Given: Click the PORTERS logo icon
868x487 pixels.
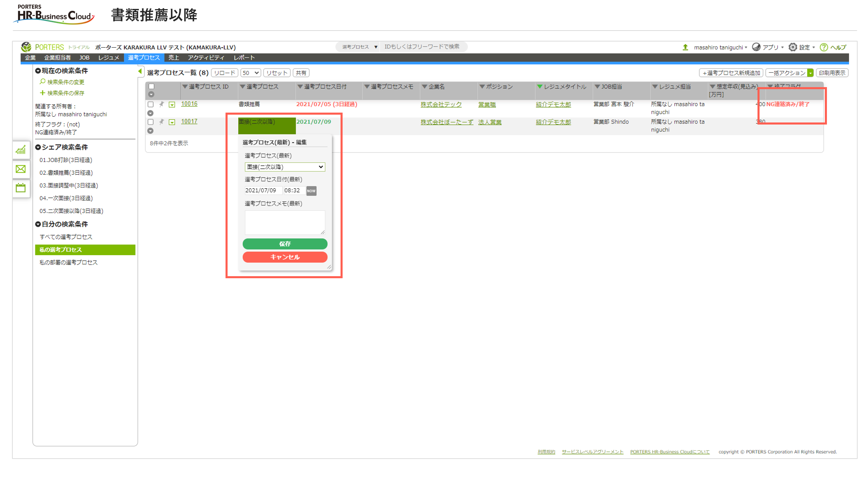Looking at the screenshot, I should pyautogui.click(x=26, y=47).
